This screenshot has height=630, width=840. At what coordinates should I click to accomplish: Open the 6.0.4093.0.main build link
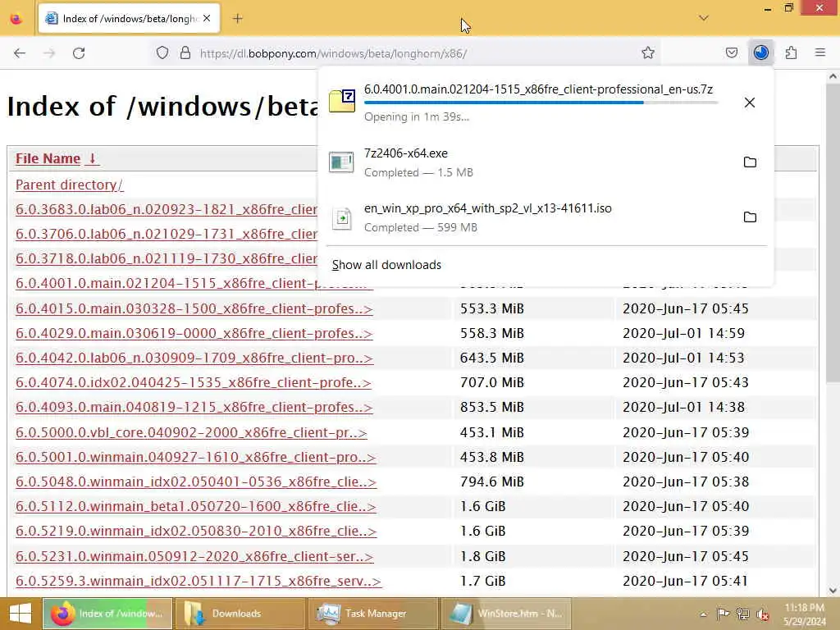coord(194,407)
